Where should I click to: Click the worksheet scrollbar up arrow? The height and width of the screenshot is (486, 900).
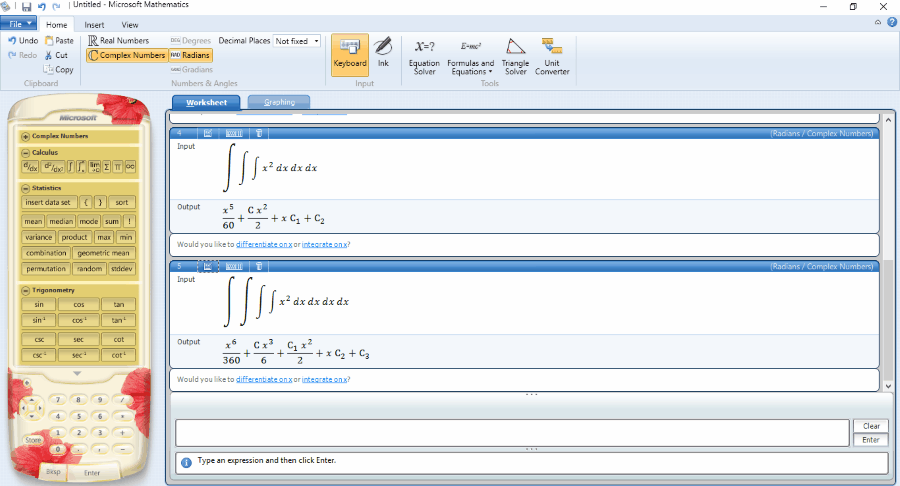[889, 120]
